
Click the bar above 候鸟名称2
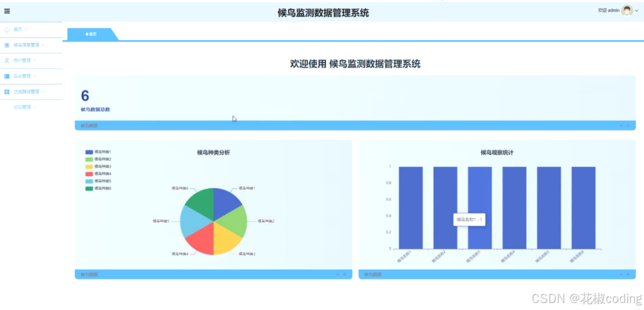pos(445,208)
